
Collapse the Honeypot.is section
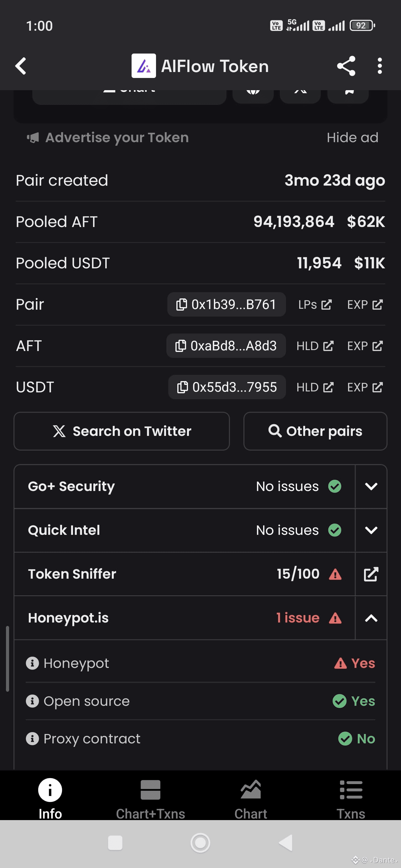pyautogui.click(x=371, y=618)
